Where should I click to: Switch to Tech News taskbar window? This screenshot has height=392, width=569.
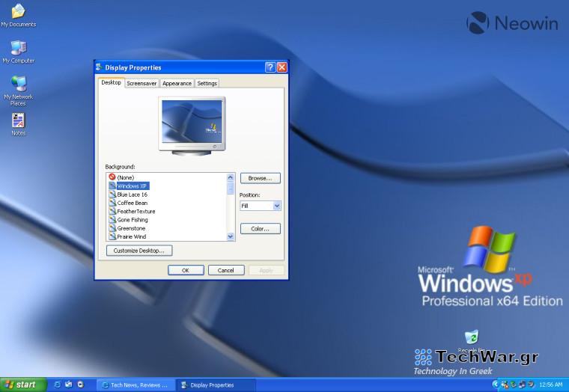click(135, 385)
